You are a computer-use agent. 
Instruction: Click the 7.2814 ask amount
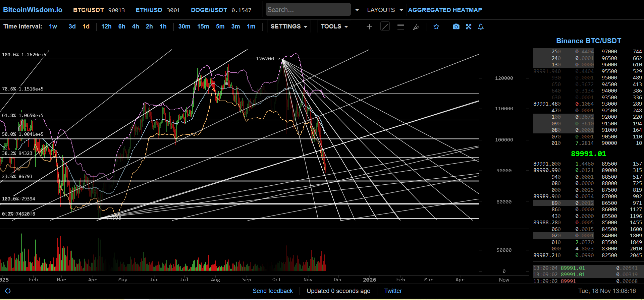point(584,143)
